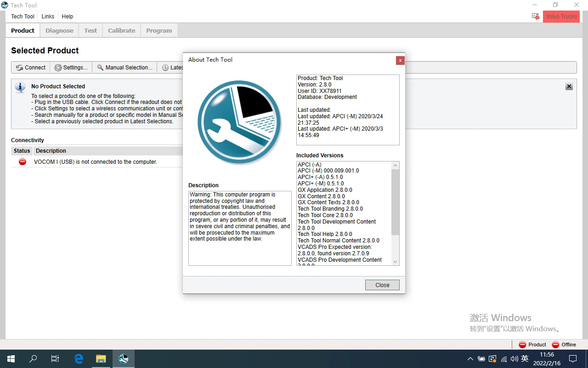Viewport: 588px width, 368px height.
Task: Click the red VOCOM I not-connected status icon
Action: click(x=22, y=162)
